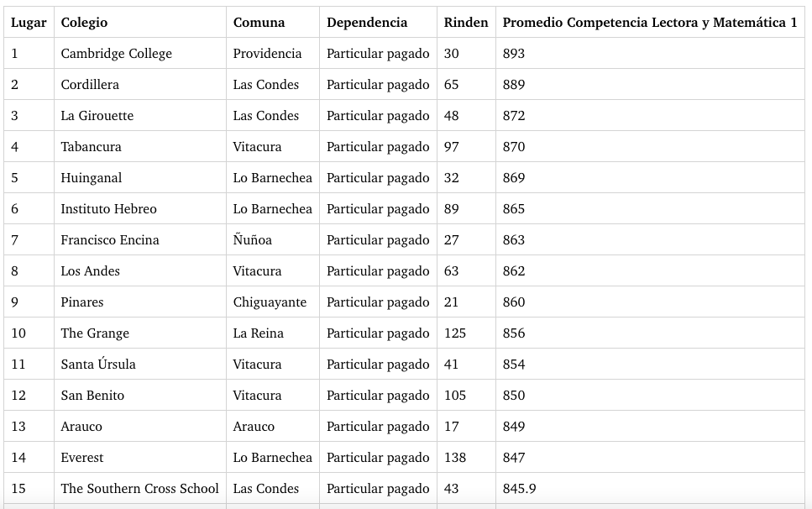
Task: Click the Dependencia column header
Action: point(367,23)
